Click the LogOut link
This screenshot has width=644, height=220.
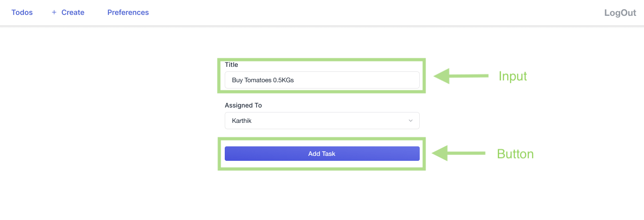point(620,13)
